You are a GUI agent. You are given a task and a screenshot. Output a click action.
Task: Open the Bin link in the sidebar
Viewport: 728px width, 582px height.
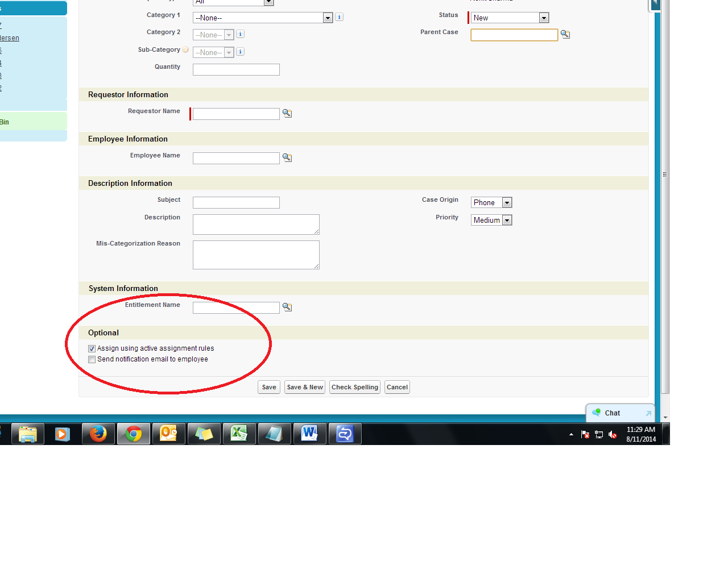[x=5, y=122]
